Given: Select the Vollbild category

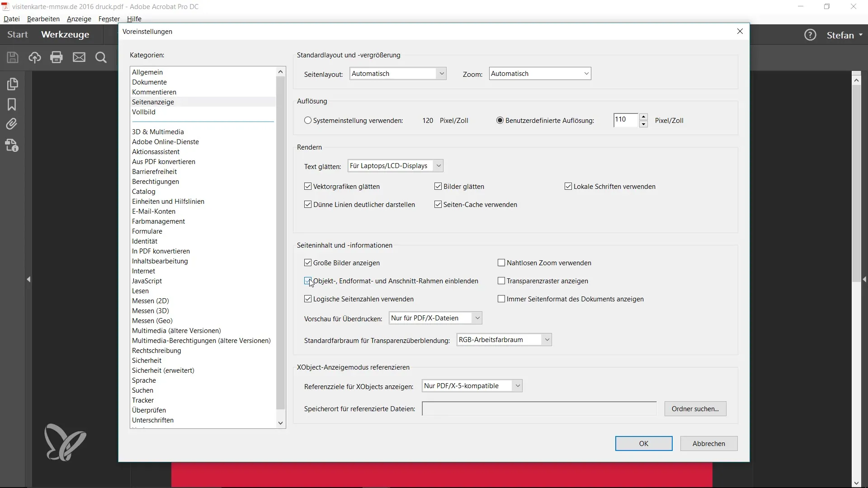Looking at the screenshot, I should point(144,112).
